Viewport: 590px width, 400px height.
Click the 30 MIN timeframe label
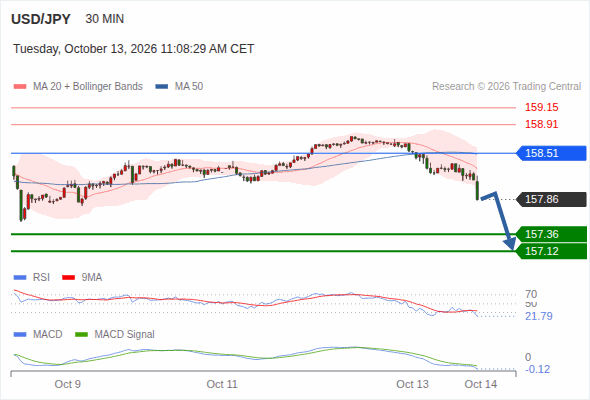pos(105,19)
